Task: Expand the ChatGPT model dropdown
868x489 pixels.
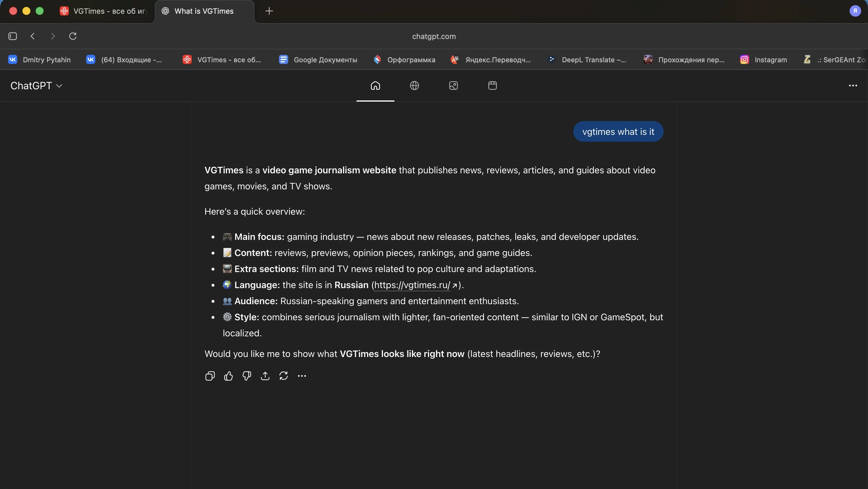Action: pos(36,86)
